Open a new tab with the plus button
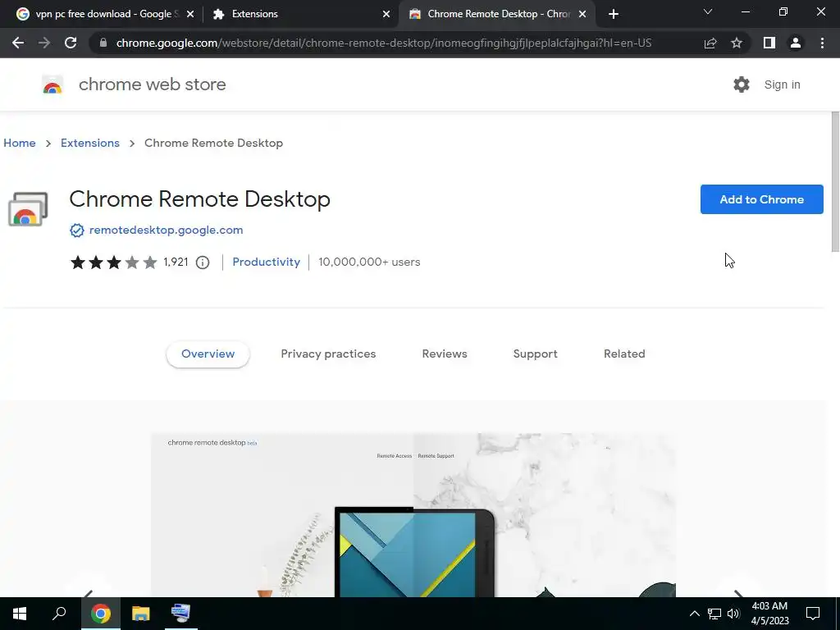The height and width of the screenshot is (630, 840). click(614, 14)
